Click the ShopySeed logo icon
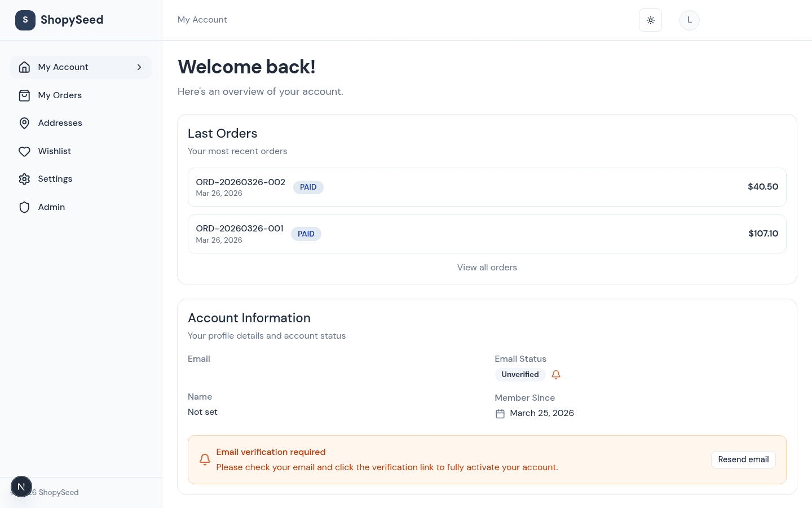This screenshot has height=508, width=812. tap(25, 20)
